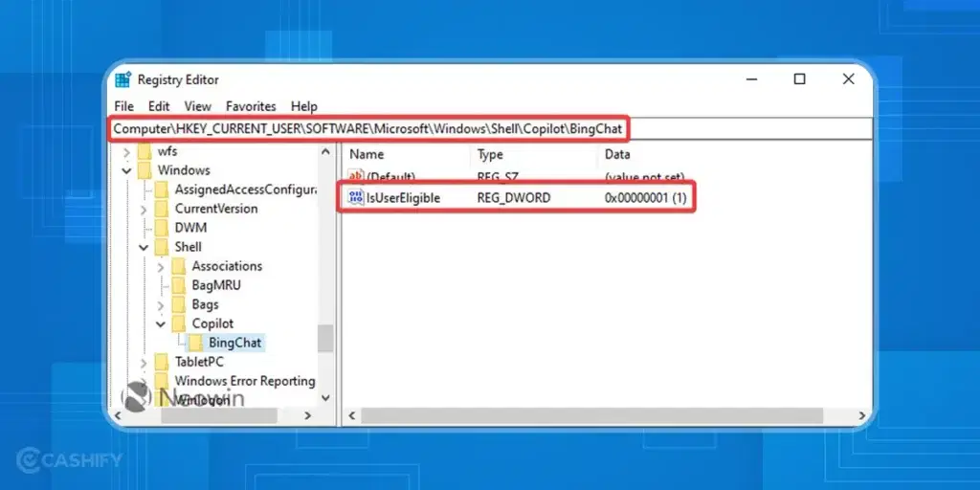980x490 pixels.
Task: Expand the Associations key
Action: (161, 267)
